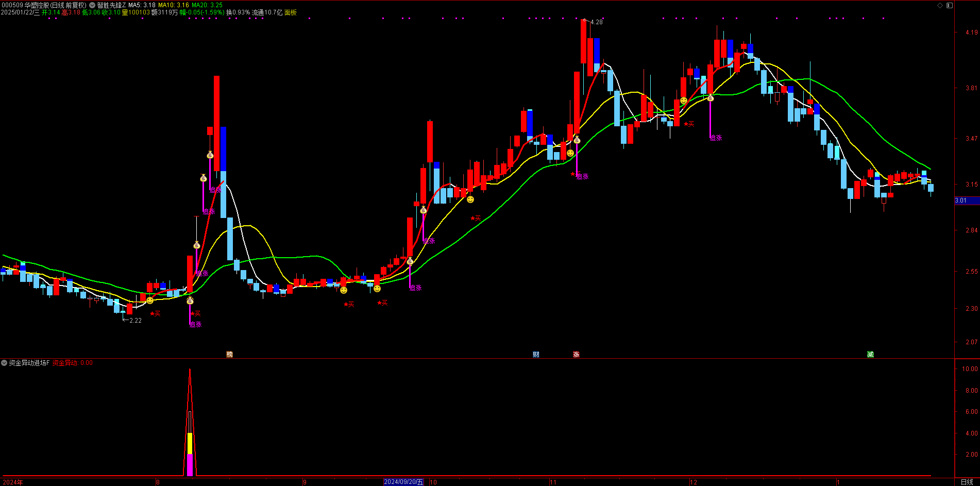
Task: Open the 面板 link in quote header
Action: click(291, 12)
